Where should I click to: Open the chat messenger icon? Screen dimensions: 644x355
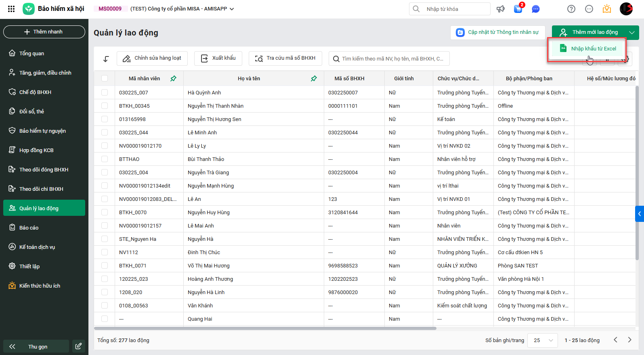pos(536,9)
